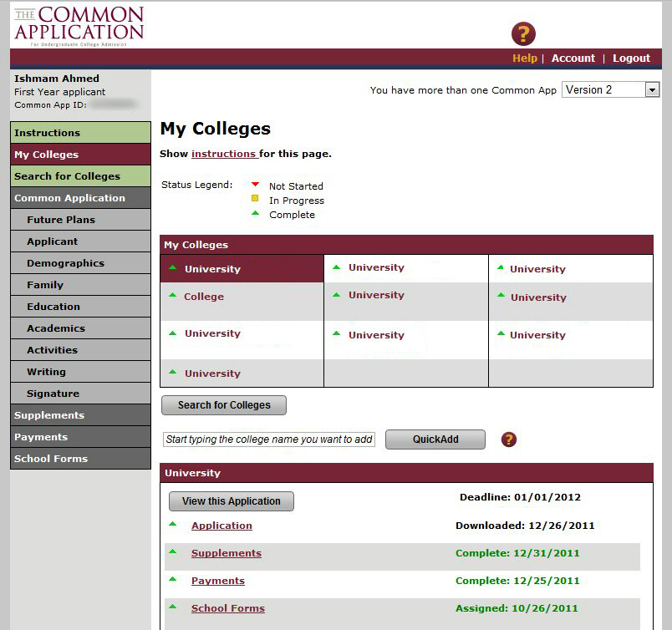672x630 pixels.
Task: Click the college name QuickAdd text field
Action: click(x=269, y=439)
